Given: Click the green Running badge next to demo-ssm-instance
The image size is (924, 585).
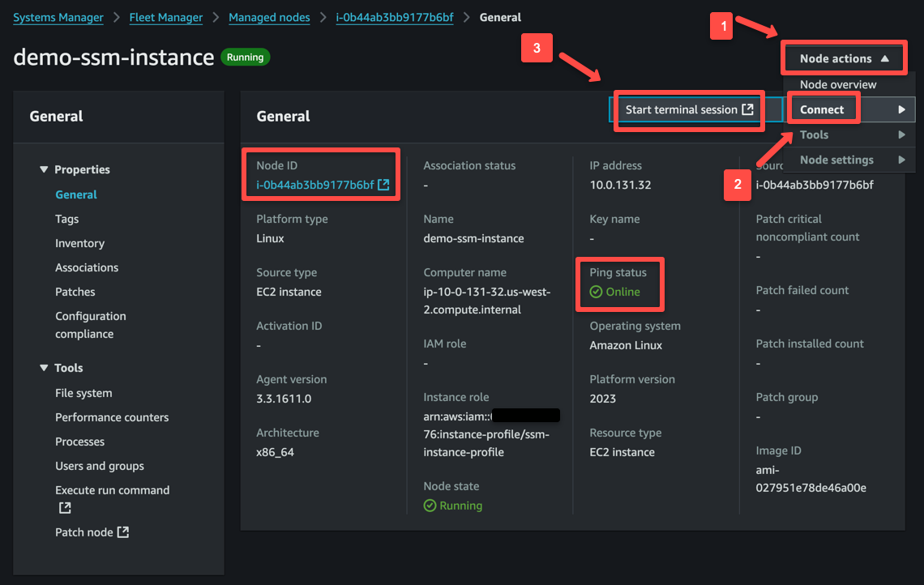Looking at the screenshot, I should coord(245,58).
